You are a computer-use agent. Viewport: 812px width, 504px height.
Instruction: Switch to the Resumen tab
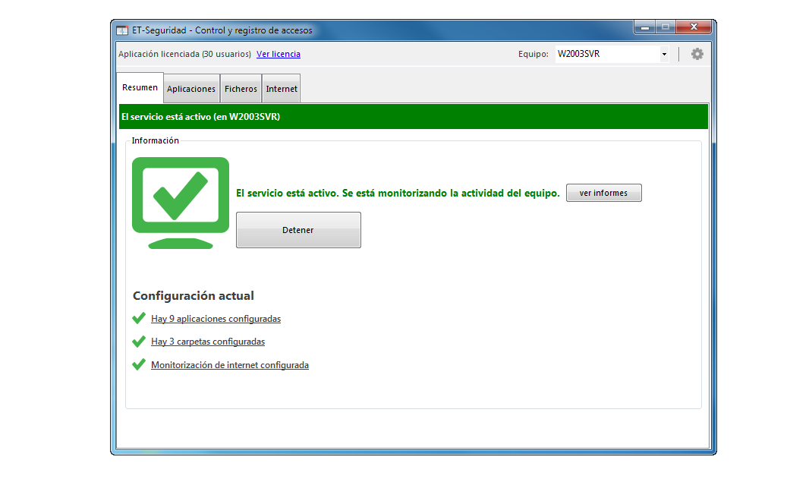tap(140, 87)
